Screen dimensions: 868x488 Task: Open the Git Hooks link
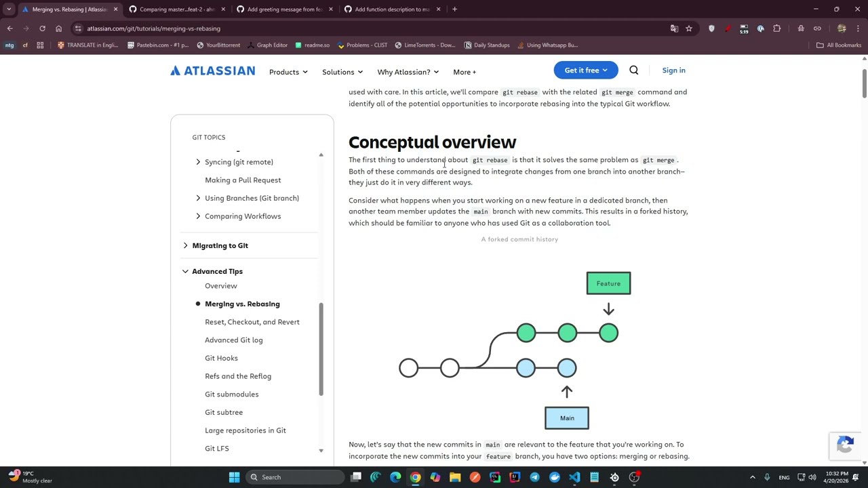tap(222, 358)
